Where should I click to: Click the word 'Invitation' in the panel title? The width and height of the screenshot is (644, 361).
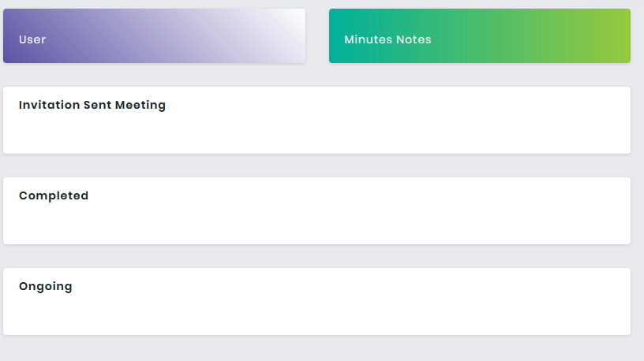(x=49, y=105)
